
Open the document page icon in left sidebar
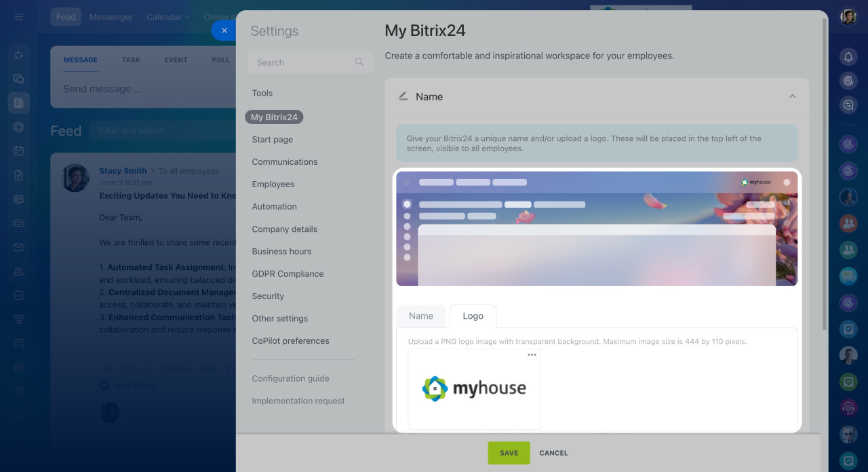pyautogui.click(x=18, y=175)
